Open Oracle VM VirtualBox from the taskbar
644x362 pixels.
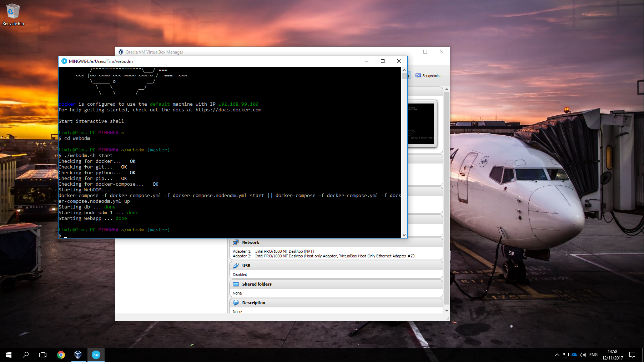click(x=78, y=355)
